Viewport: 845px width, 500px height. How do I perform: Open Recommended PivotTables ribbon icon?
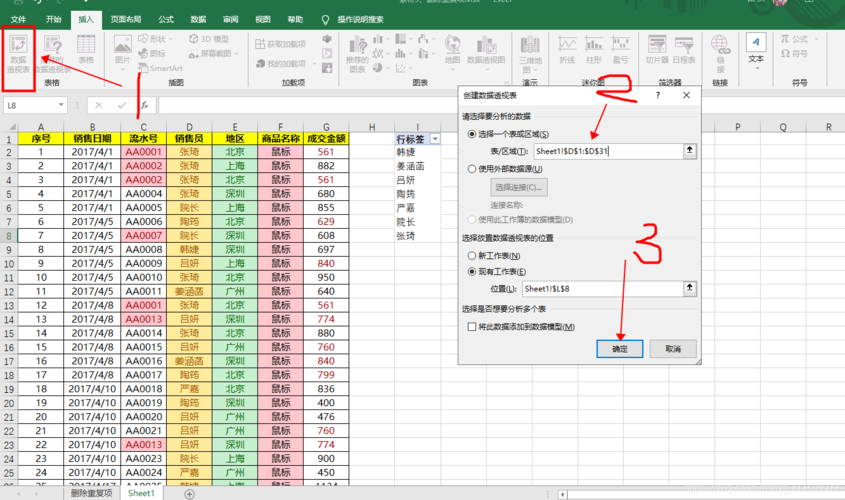coord(53,54)
